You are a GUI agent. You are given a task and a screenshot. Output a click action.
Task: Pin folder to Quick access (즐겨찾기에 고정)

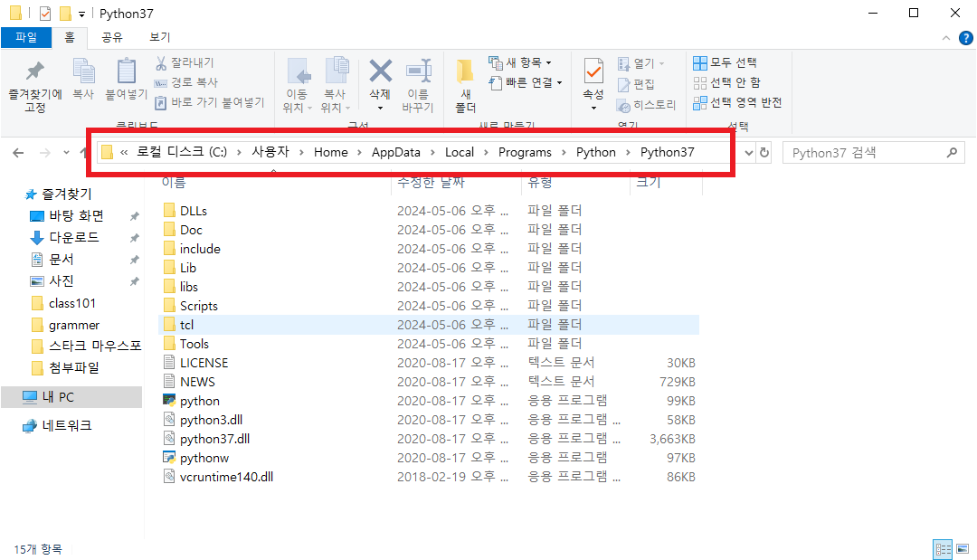[x=35, y=87]
